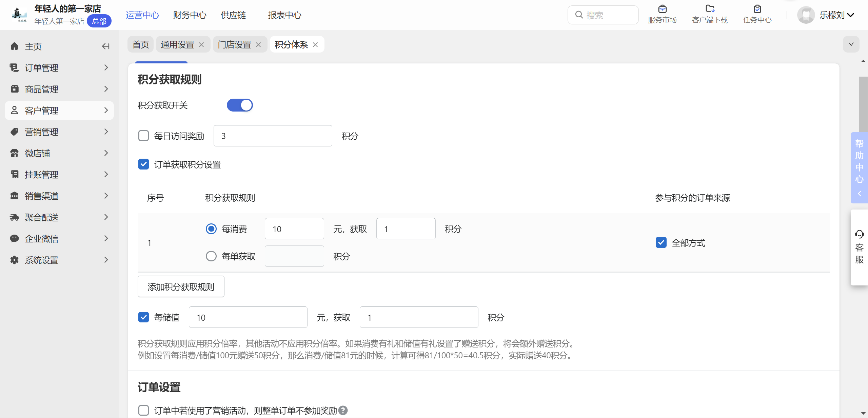
Task: Switch to 财务中心 in top menu
Action: click(x=190, y=15)
